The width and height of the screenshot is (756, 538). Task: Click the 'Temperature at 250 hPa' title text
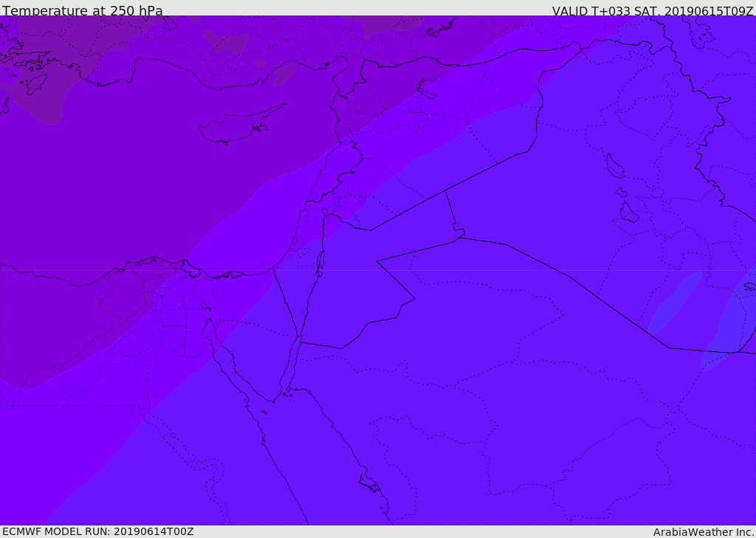pos(83,10)
